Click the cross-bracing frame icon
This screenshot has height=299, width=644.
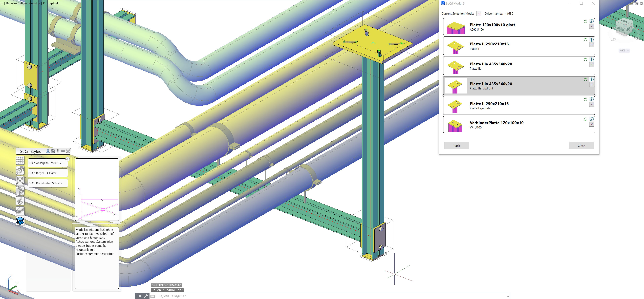[x=20, y=180]
